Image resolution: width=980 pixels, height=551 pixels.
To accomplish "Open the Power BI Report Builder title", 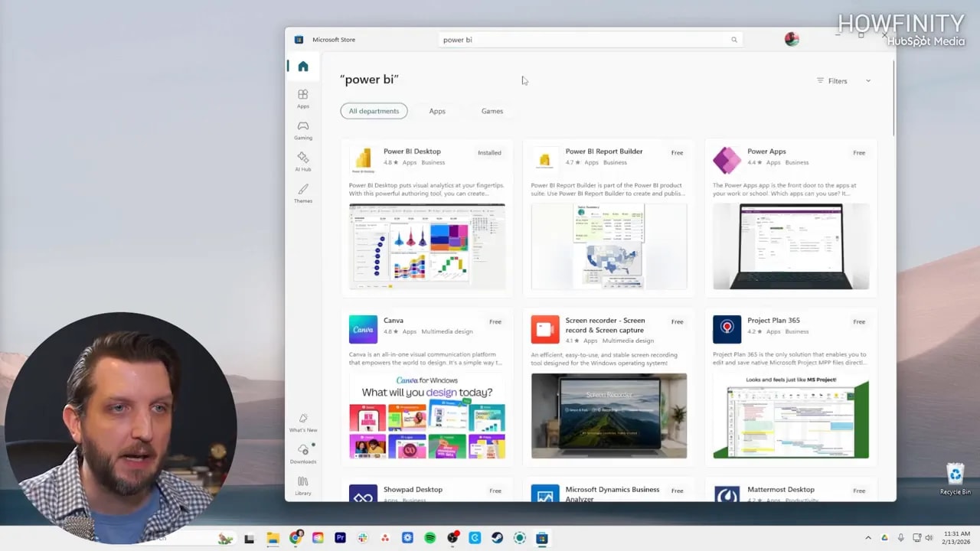I will coord(604,152).
